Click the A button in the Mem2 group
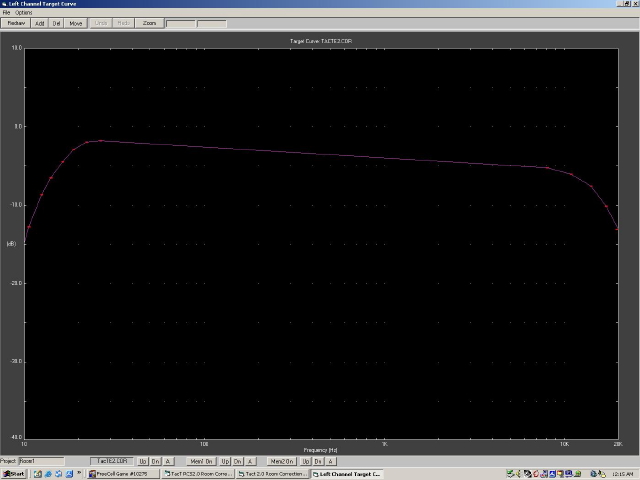This screenshot has width=640, height=480. [x=331, y=462]
